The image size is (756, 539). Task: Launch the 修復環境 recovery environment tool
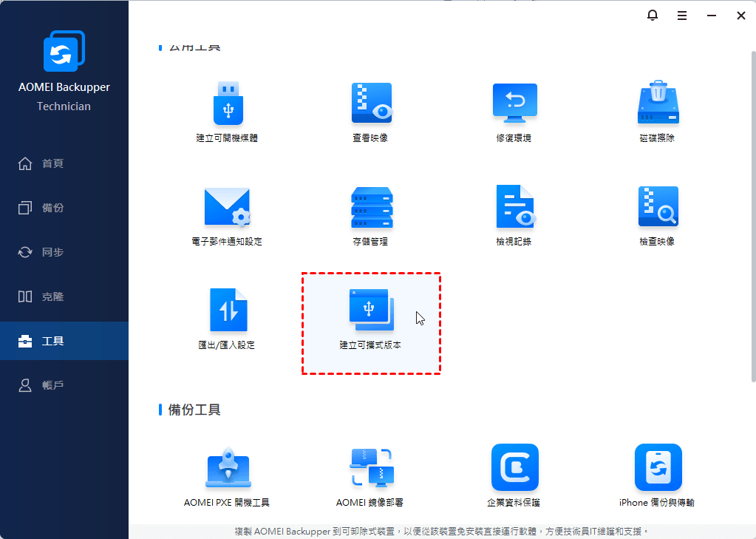[514, 112]
